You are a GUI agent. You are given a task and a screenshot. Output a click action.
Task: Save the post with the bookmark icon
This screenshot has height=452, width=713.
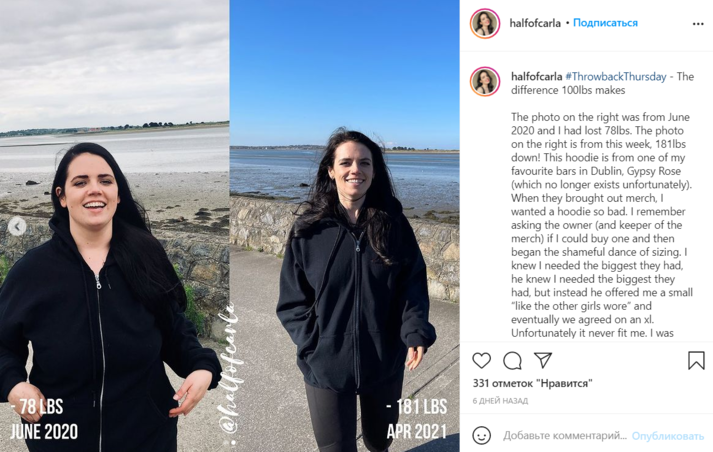pyautogui.click(x=696, y=360)
